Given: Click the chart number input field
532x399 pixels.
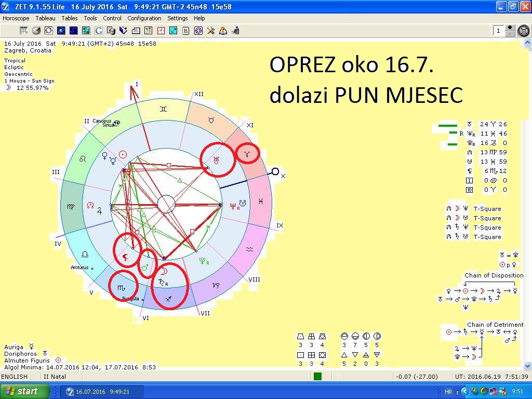Looking at the screenshot, I should [x=499, y=31].
